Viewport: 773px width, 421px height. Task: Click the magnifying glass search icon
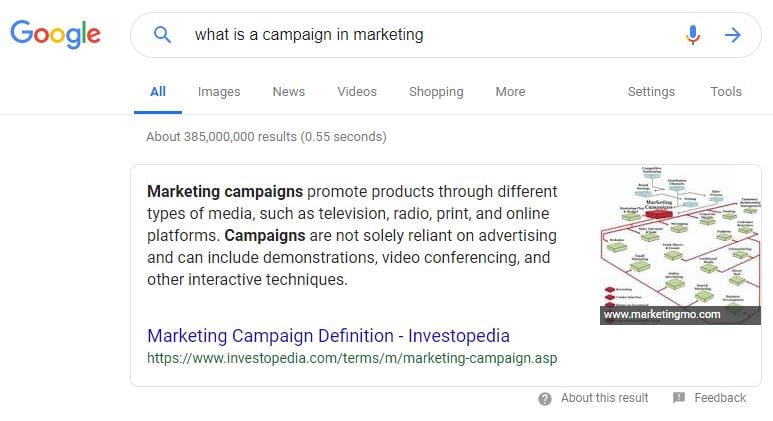[x=162, y=35]
